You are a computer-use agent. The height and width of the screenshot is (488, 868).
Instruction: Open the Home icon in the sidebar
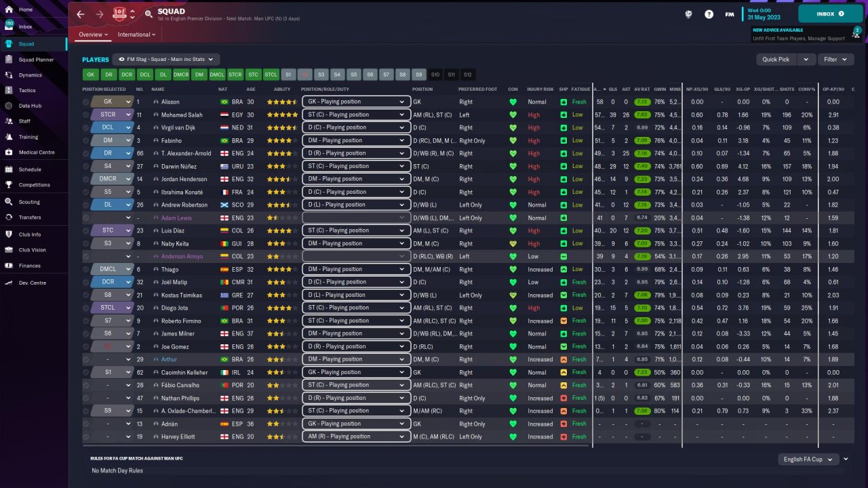[x=10, y=9]
